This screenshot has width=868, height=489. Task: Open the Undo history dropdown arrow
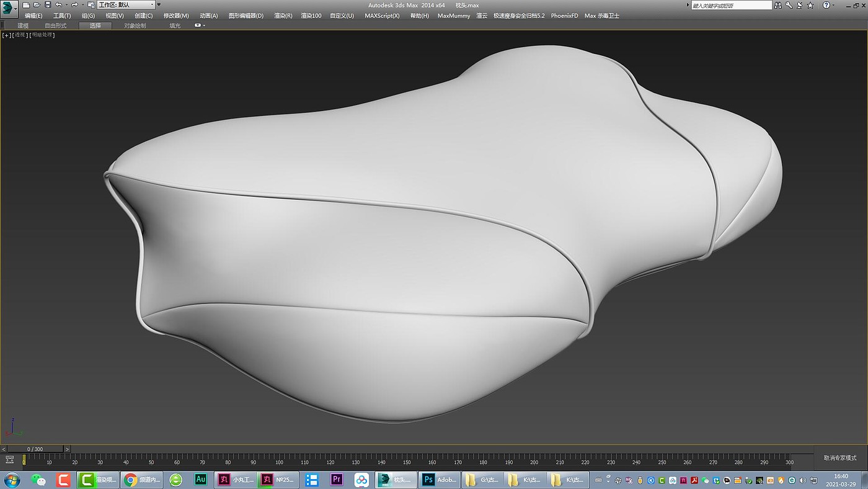(x=66, y=5)
